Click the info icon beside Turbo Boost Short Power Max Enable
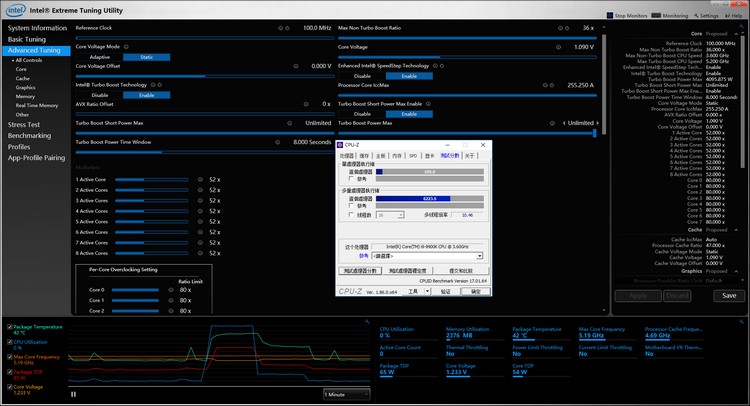This screenshot has width=750, height=406. pos(428,104)
